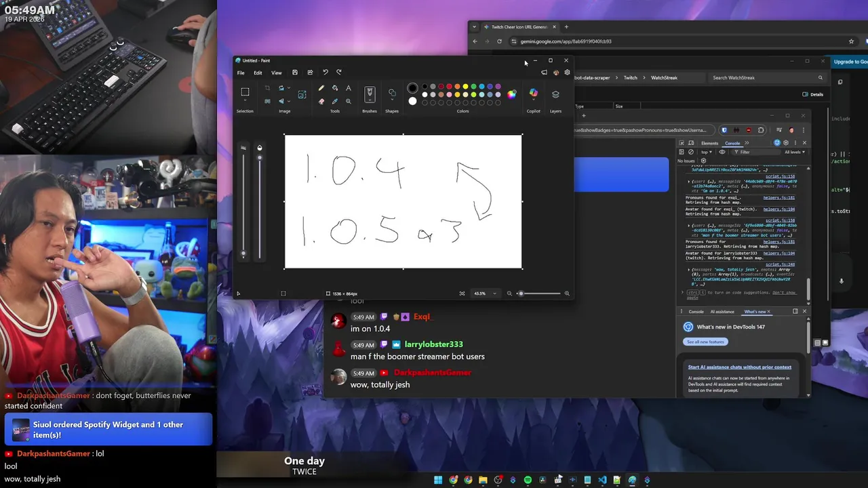Open Spotify from the taskbar
This screenshot has height=488, width=868.
tap(528, 480)
